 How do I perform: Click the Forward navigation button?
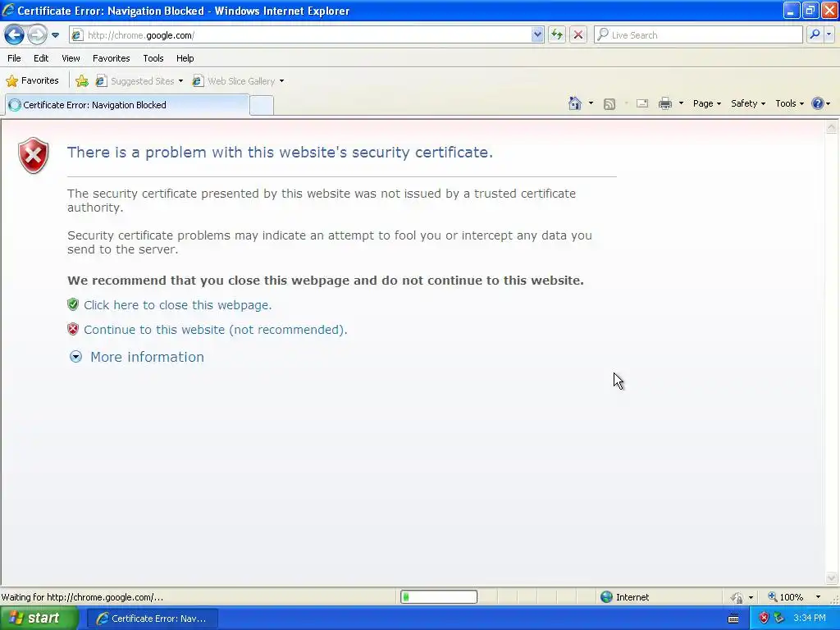coord(37,35)
